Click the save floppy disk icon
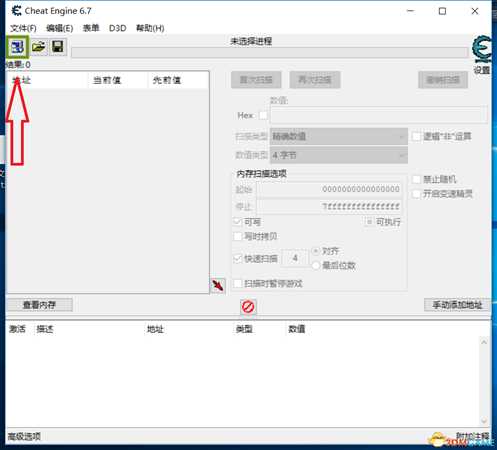497x450 pixels. click(58, 47)
